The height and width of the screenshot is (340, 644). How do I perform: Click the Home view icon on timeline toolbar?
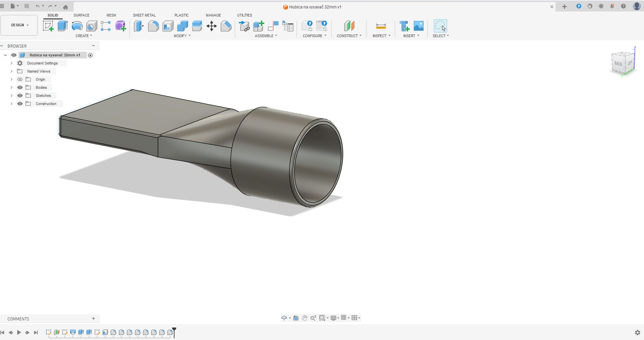65,7
